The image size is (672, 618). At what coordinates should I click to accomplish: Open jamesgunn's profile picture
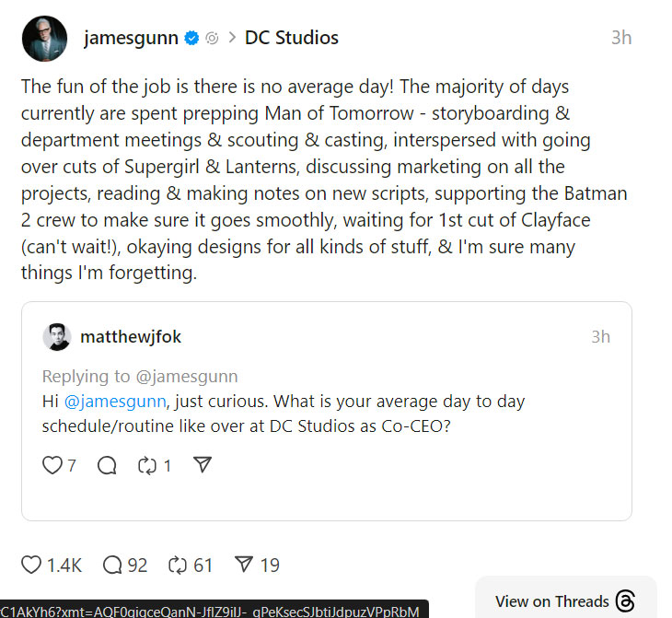point(44,39)
